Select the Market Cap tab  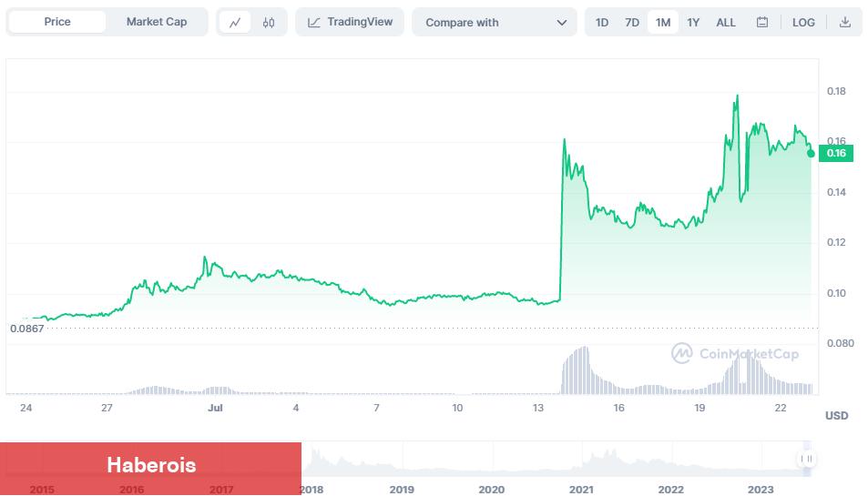(x=157, y=22)
